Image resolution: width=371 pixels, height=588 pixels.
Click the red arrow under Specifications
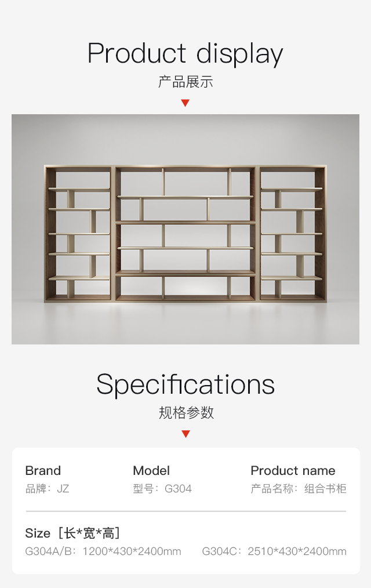click(x=185, y=434)
